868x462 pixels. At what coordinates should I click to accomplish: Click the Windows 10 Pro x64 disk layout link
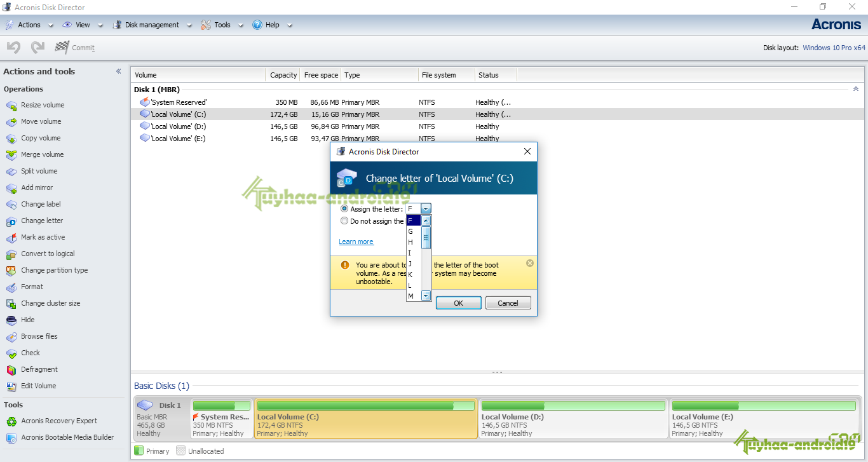pos(834,48)
